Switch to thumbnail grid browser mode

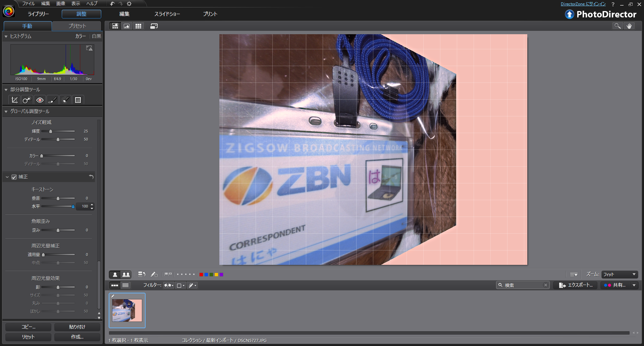138,26
